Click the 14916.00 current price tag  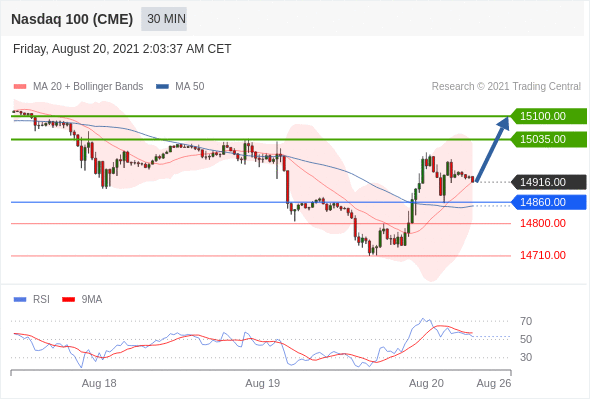point(549,182)
